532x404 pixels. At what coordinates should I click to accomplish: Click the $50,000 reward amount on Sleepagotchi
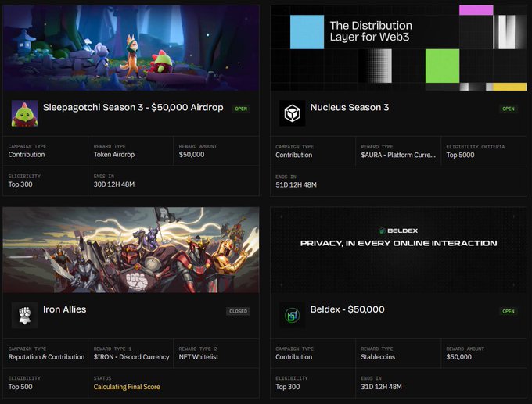point(192,155)
